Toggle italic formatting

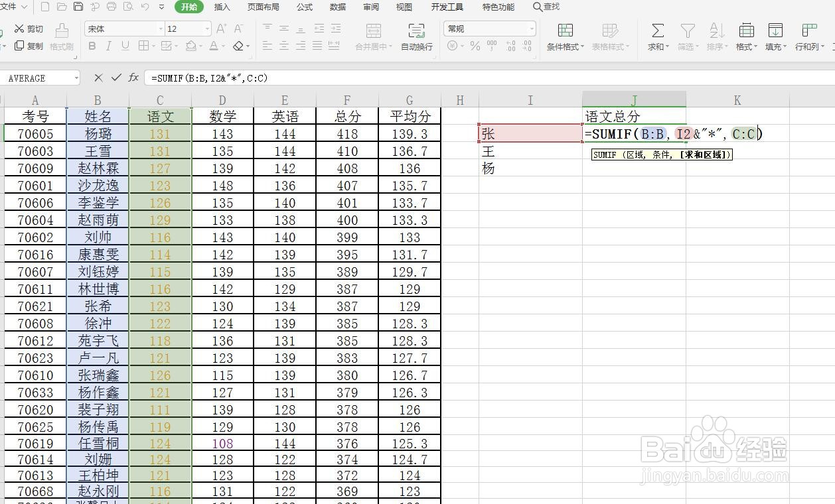click(x=108, y=46)
